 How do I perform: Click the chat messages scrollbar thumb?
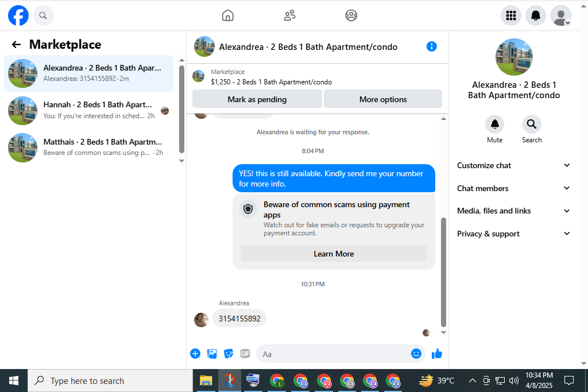coord(443,272)
